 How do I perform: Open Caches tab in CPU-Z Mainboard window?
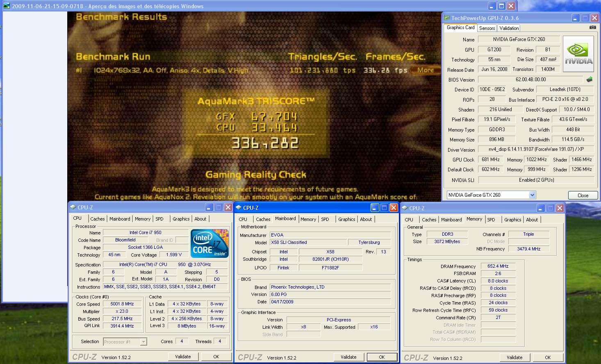click(x=263, y=219)
